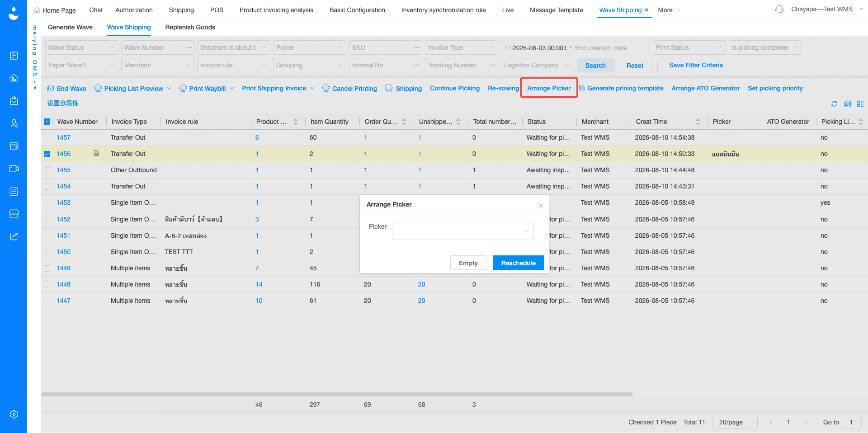This screenshot has height=433, width=868.
Task: Click the customer service headset icon
Action: coord(779,9)
